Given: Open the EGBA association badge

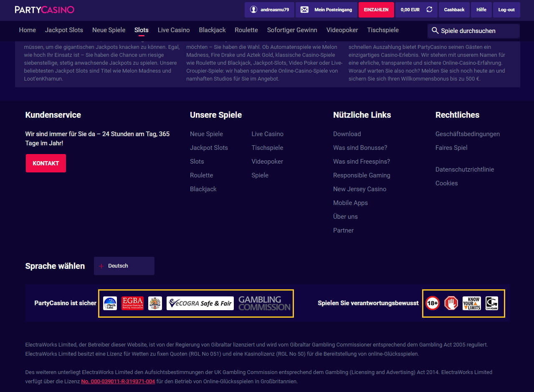Looking at the screenshot, I should (x=132, y=303).
